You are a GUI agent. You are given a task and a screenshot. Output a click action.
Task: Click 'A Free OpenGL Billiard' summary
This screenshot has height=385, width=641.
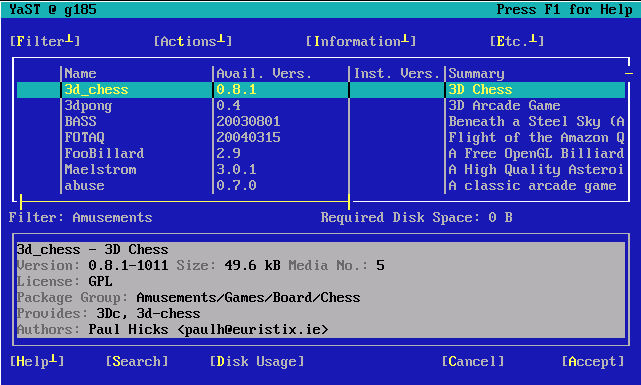(x=536, y=153)
